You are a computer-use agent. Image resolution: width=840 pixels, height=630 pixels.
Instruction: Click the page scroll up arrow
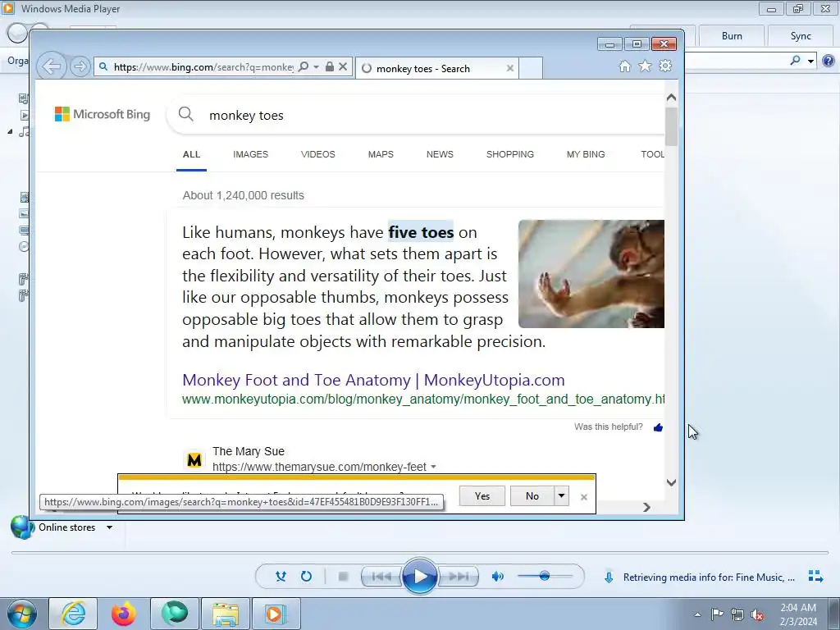point(671,98)
